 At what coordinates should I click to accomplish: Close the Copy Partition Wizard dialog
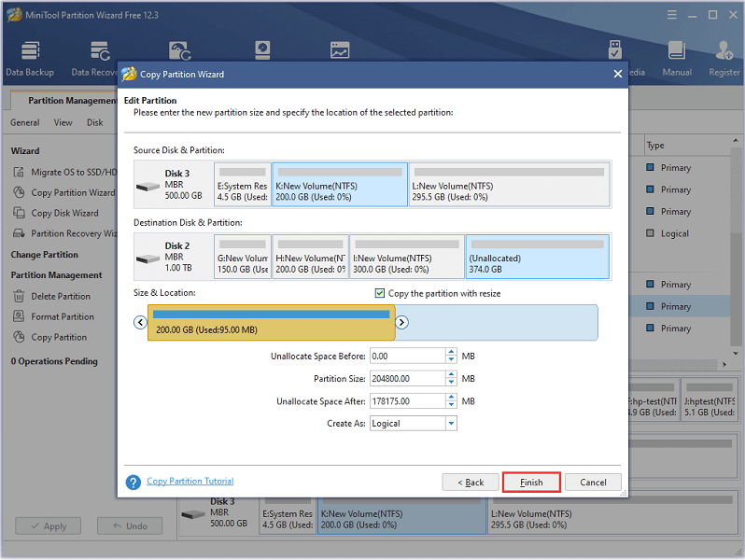click(x=618, y=74)
